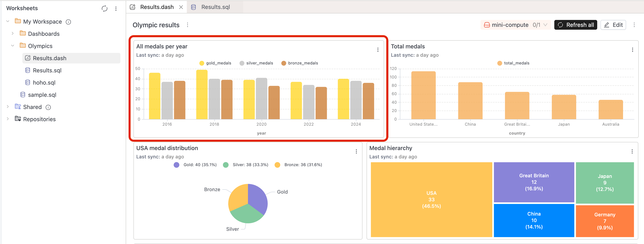Collapse the Olympics folder
This screenshot has width=644, height=244.
[12, 46]
